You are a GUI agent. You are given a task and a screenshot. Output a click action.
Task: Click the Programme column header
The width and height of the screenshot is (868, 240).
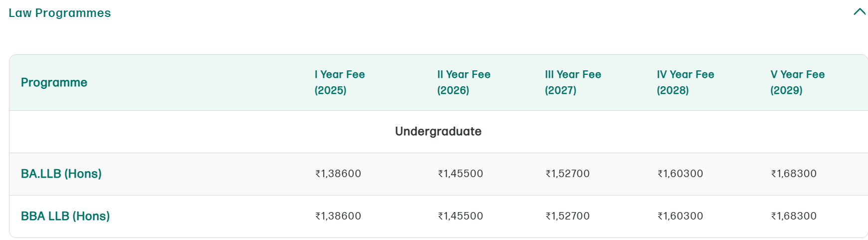tap(54, 82)
